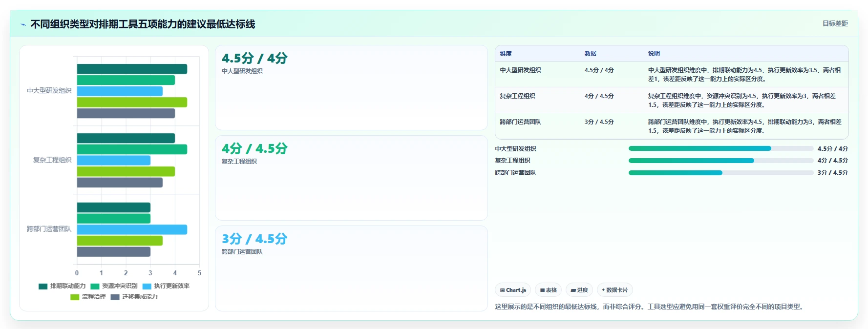Image resolution: width=868 pixels, height=329 pixels.
Task: Click the dark teal 排期联动能力 legend swatch
Action: (43, 286)
